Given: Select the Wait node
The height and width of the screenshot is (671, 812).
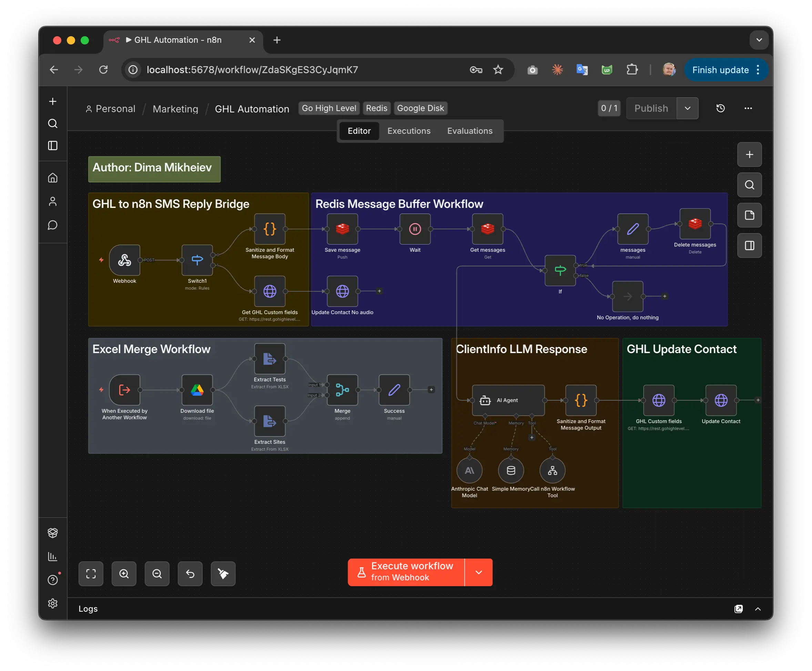Looking at the screenshot, I should pos(415,229).
